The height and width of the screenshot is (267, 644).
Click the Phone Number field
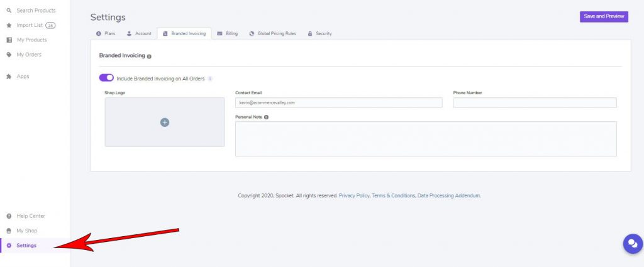[535, 102]
